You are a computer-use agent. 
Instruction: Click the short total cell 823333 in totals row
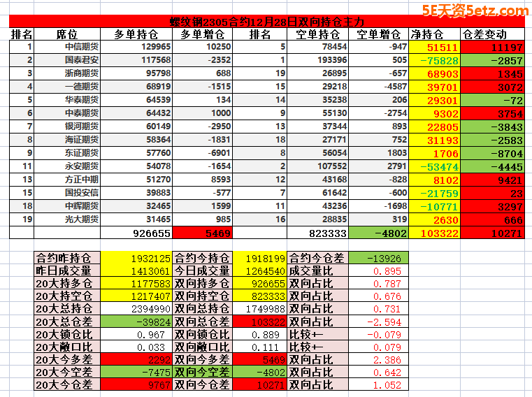coord(318,233)
